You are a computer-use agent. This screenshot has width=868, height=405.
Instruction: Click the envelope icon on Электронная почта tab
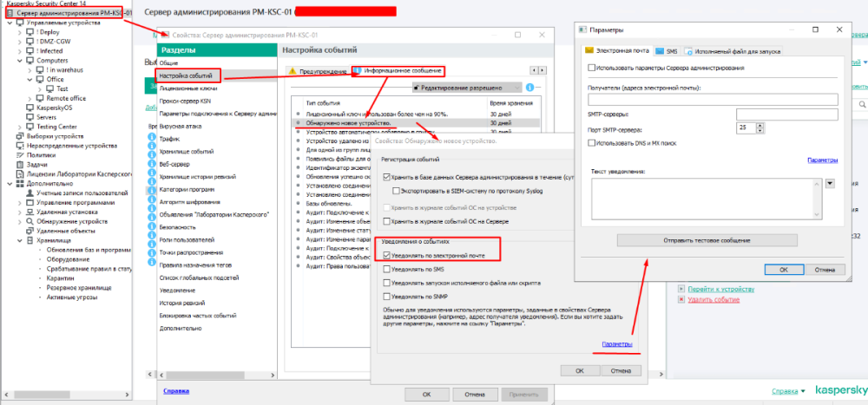click(x=589, y=51)
